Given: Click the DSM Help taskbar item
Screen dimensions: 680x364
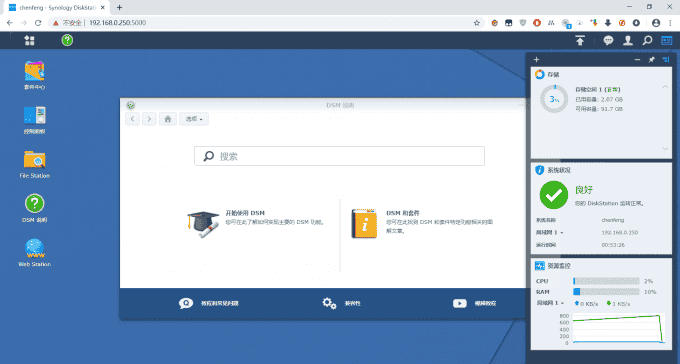Looking at the screenshot, I should 67,40.
